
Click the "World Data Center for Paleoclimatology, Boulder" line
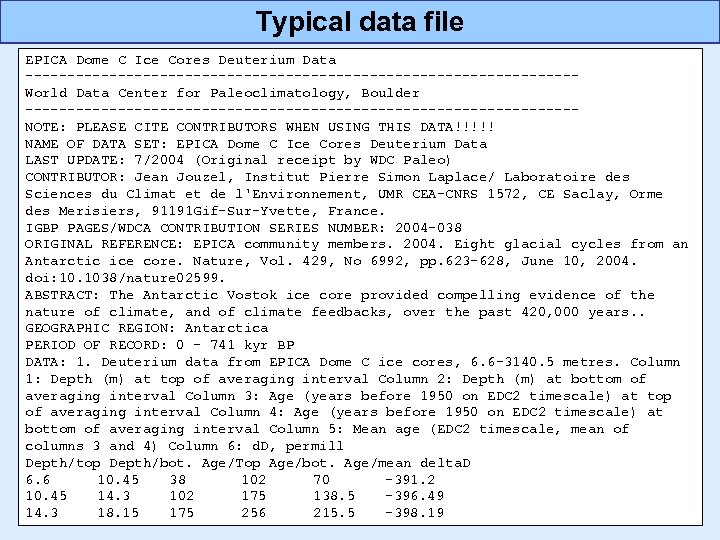222,93
